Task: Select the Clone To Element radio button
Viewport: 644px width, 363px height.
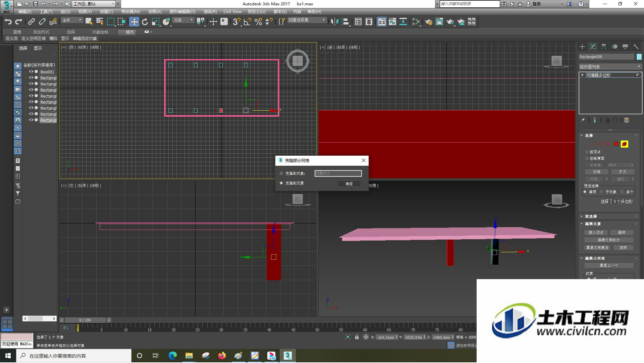Action: click(x=281, y=183)
